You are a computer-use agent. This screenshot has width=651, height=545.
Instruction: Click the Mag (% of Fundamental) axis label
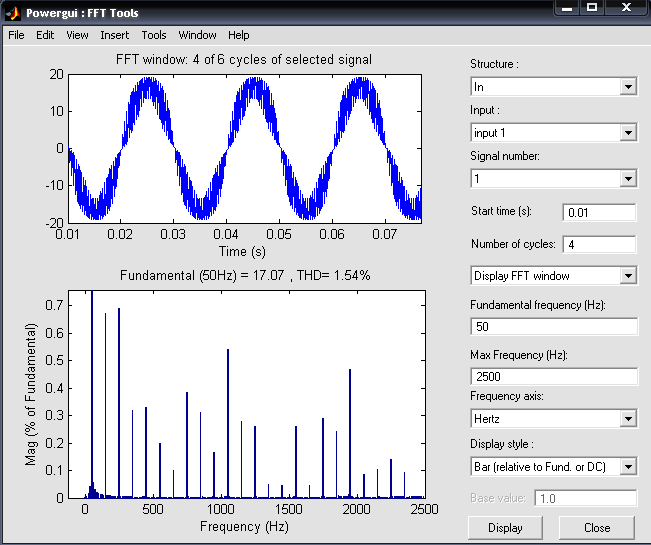[x=31, y=394]
